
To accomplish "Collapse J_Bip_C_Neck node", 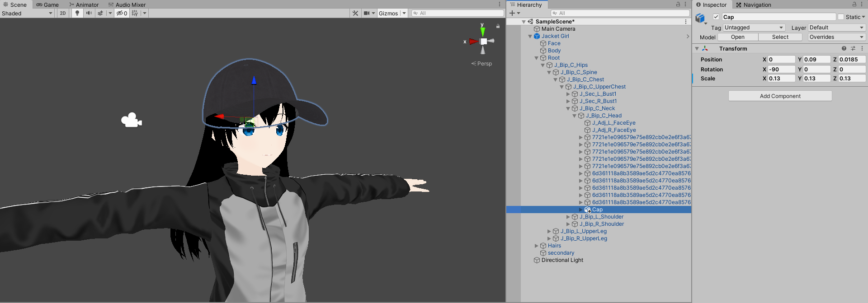I will tap(568, 108).
